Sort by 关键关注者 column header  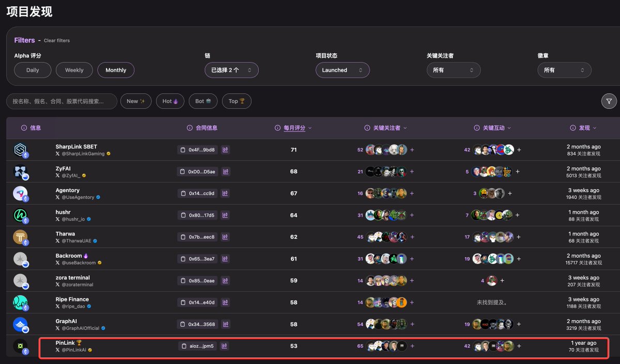[x=390, y=128]
